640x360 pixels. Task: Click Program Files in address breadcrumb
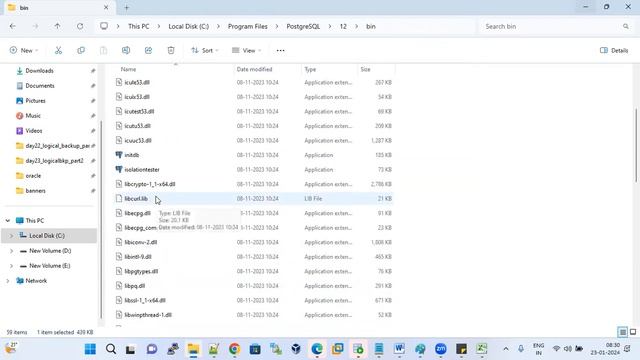[x=247, y=26]
